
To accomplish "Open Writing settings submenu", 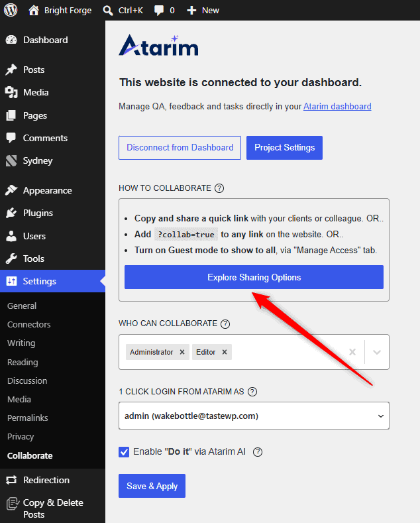I will coord(21,343).
